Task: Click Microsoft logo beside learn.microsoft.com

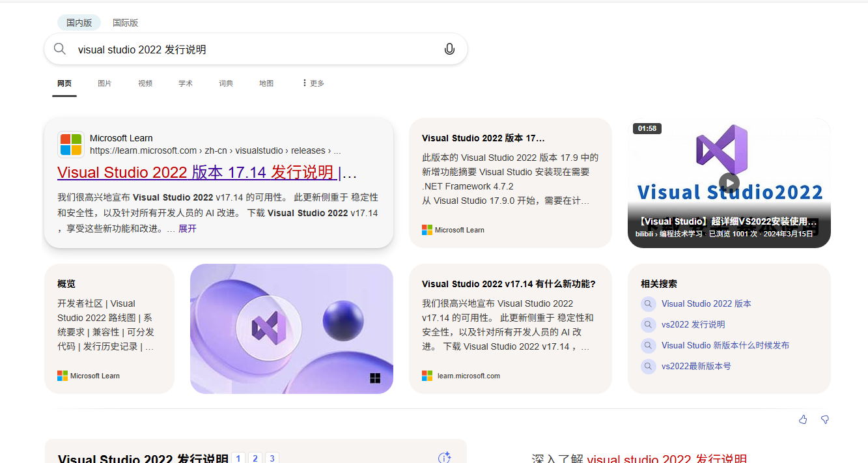Action: point(427,376)
